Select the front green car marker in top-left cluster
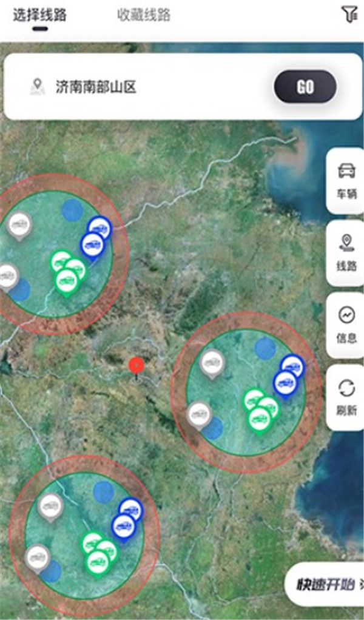The image size is (364, 620). click(x=66, y=281)
